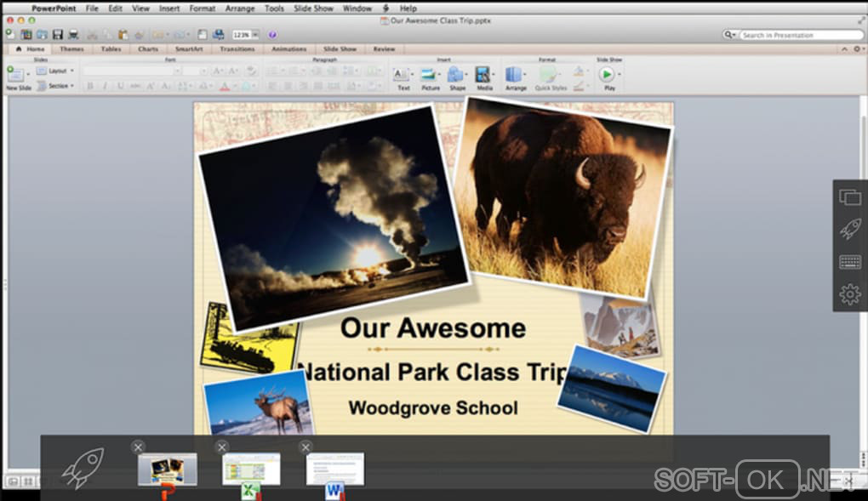Image resolution: width=868 pixels, height=501 pixels.
Task: Close the Excel app thumbnail in switcher
Action: [x=221, y=447]
